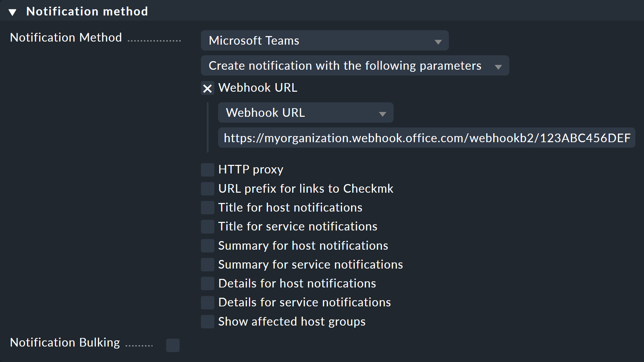644x362 pixels.
Task: Click the Notification Bulking label
Action: pyautogui.click(x=65, y=342)
